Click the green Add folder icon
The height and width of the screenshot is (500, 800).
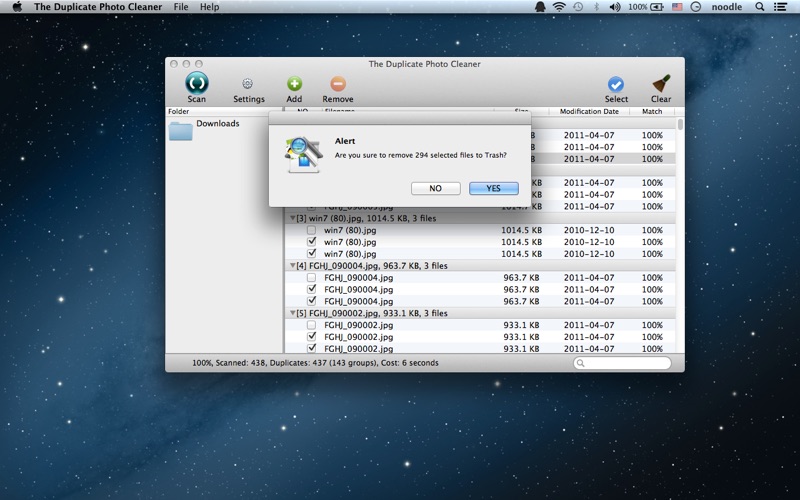coord(294,84)
